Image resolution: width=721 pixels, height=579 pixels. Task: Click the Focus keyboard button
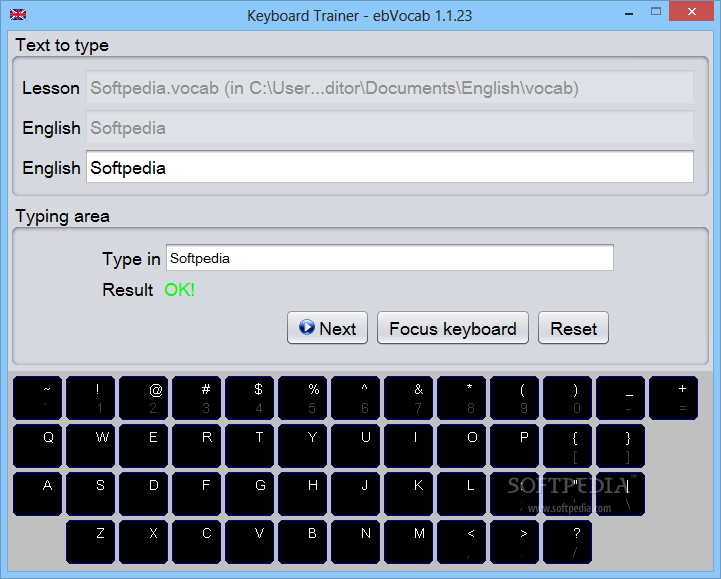[x=453, y=328]
